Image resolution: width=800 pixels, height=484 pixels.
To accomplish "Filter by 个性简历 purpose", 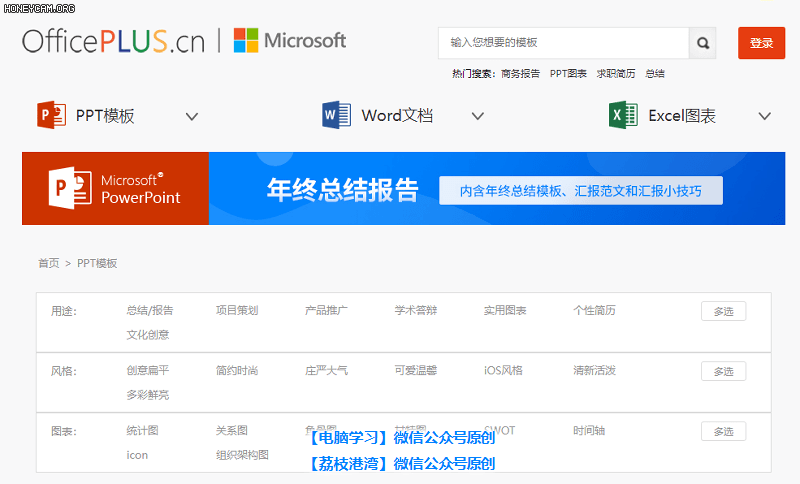I will click(594, 310).
